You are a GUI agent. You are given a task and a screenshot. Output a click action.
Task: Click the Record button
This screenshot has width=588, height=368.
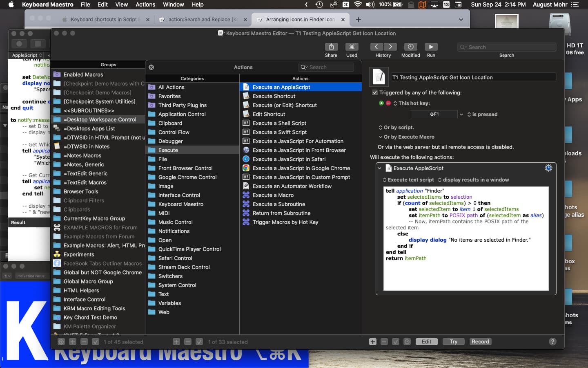click(x=480, y=342)
